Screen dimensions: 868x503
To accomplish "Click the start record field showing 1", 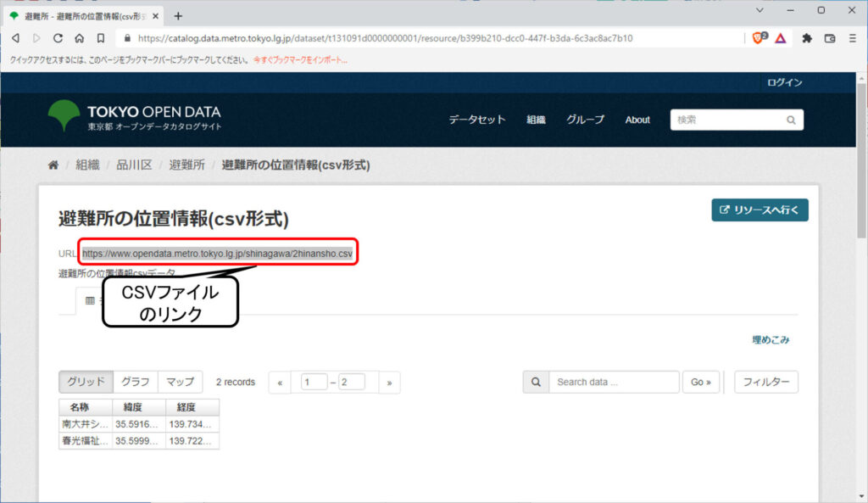I will (314, 382).
